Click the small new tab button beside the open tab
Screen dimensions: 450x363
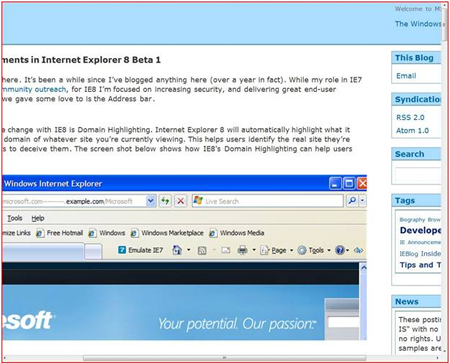93,251
